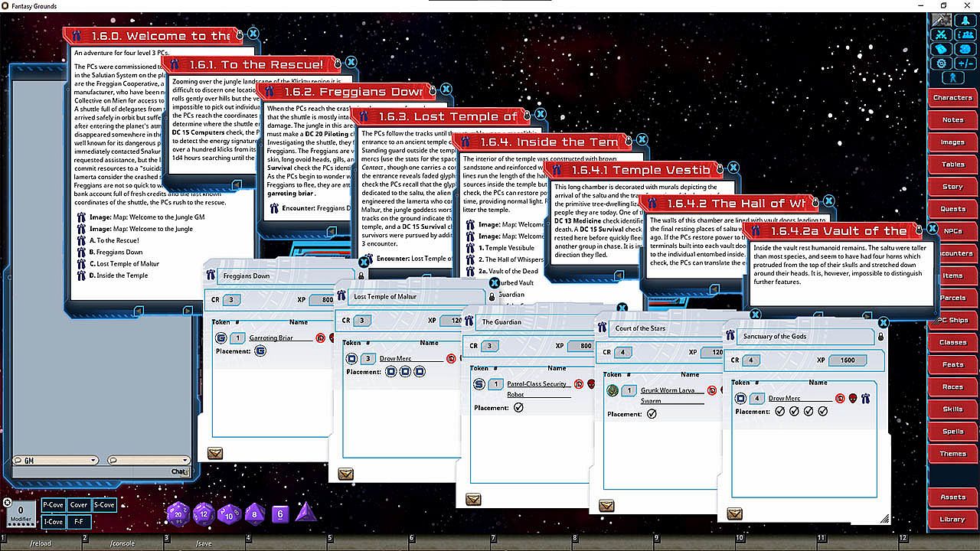980x551 pixels.
Task: Open the Quests sidebar tab
Action: coord(952,209)
